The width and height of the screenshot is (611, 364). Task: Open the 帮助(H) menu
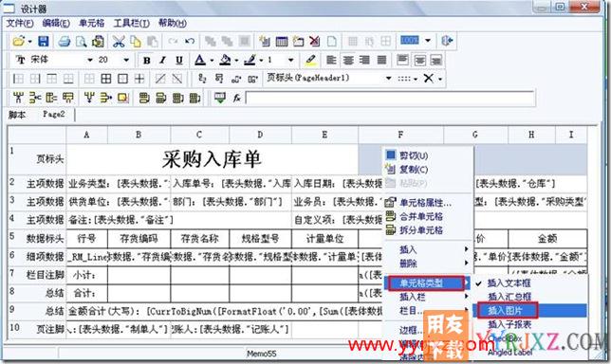click(173, 23)
